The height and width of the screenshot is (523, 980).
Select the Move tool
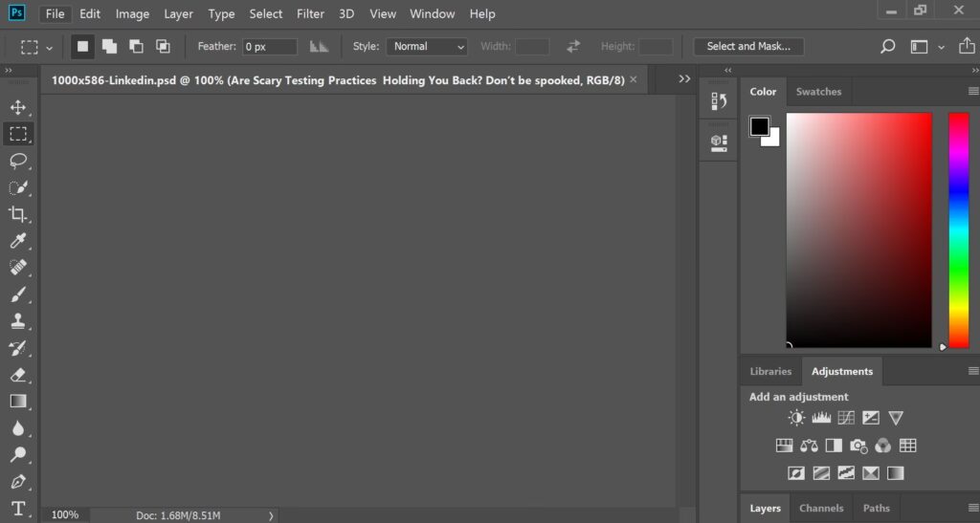click(x=18, y=107)
